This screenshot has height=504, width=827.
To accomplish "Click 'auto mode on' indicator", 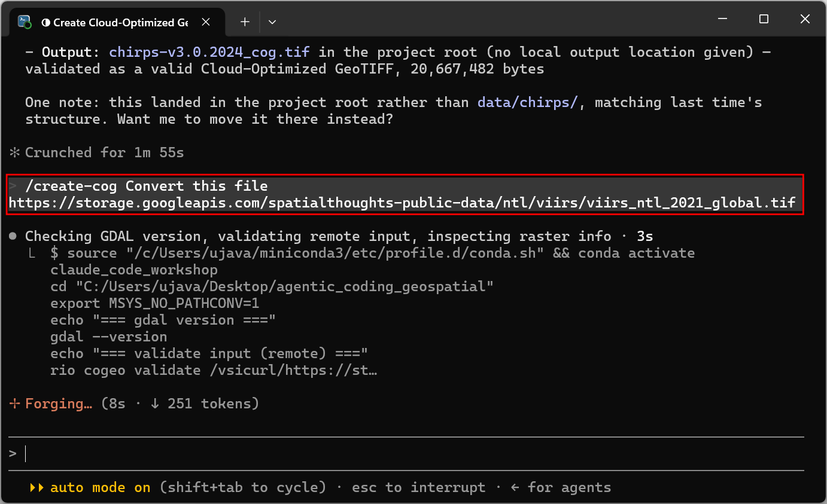I will click(101, 487).
